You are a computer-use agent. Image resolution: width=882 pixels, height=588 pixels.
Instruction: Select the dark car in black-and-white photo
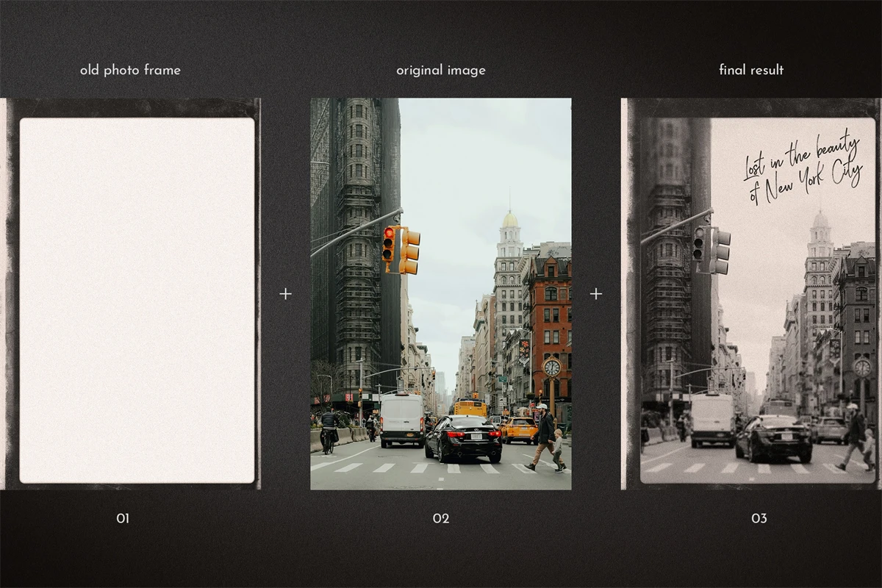773,439
